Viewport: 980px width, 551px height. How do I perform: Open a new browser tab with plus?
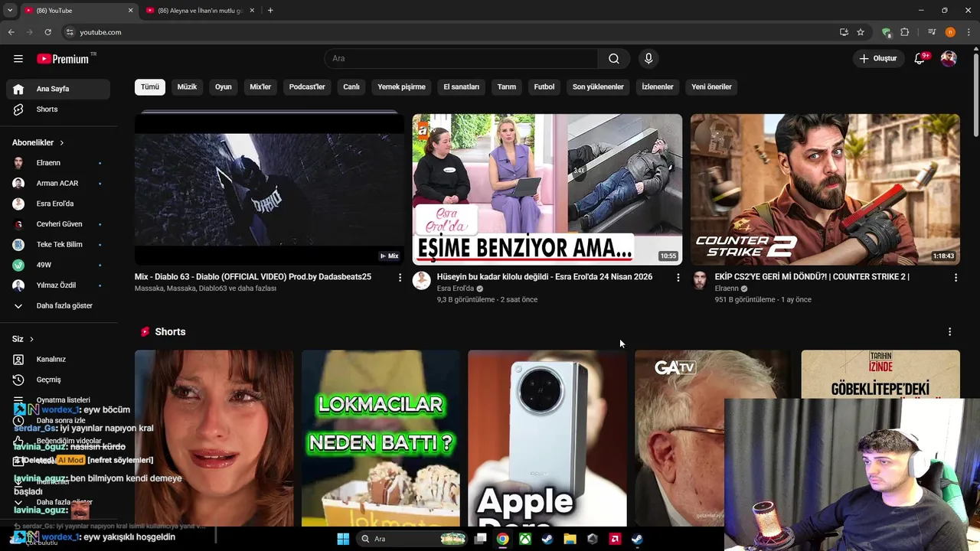click(270, 11)
